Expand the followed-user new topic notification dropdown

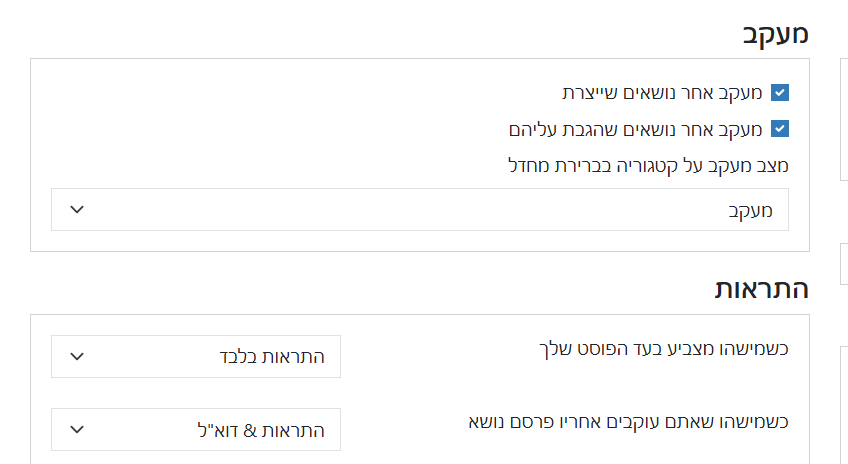(196, 430)
